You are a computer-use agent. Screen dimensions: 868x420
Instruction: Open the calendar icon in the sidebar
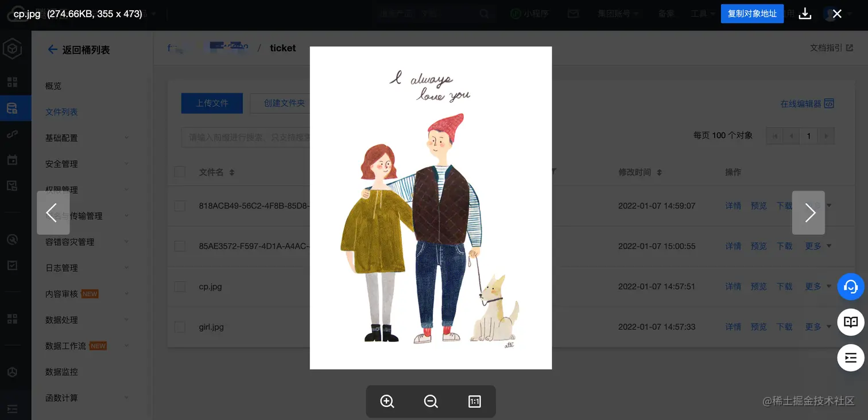coord(12,160)
